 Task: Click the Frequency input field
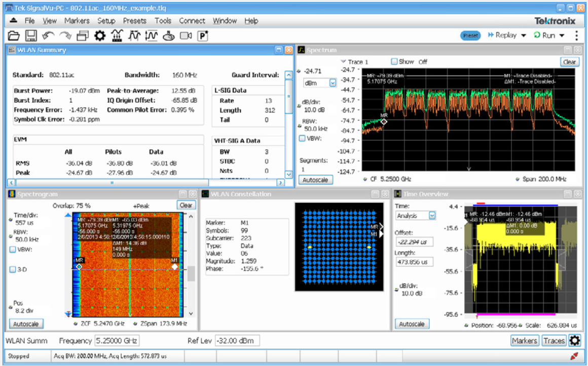pyautogui.click(x=117, y=341)
